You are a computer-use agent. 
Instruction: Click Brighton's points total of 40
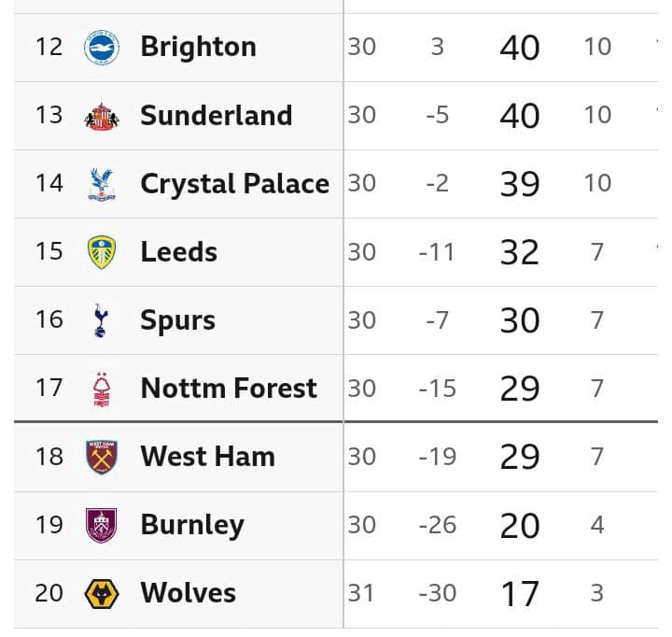pos(520,48)
